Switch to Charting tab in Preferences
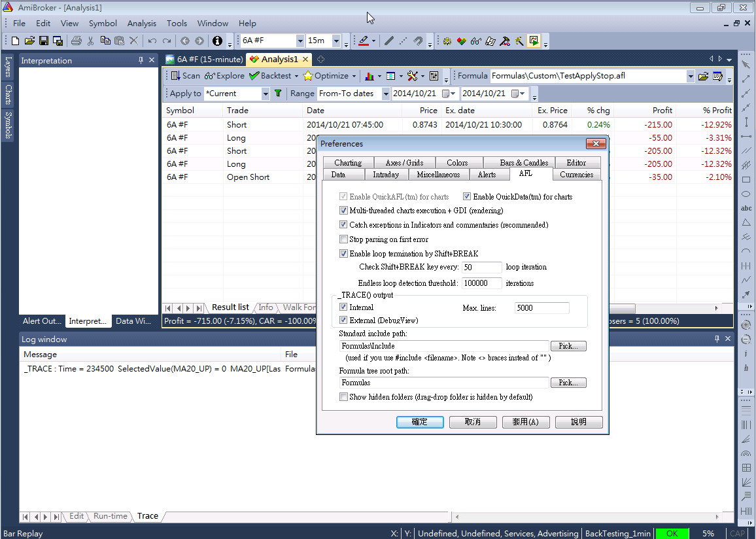This screenshot has height=539, width=756. tap(348, 162)
